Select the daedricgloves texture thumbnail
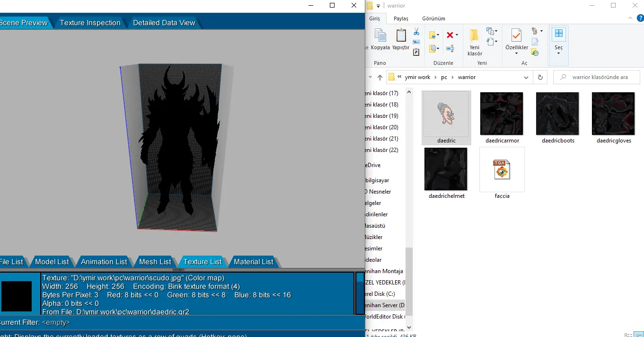The width and height of the screenshot is (644, 337). (613, 114)
